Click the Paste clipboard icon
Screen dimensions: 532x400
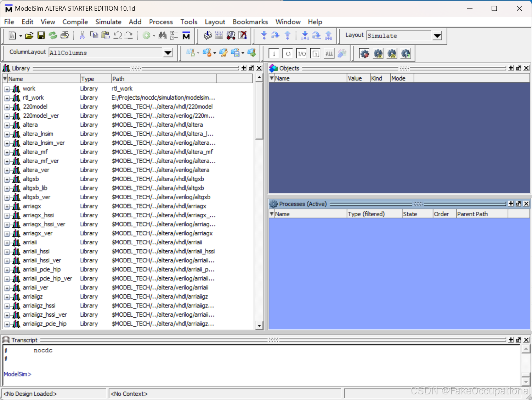pos(106,35)
